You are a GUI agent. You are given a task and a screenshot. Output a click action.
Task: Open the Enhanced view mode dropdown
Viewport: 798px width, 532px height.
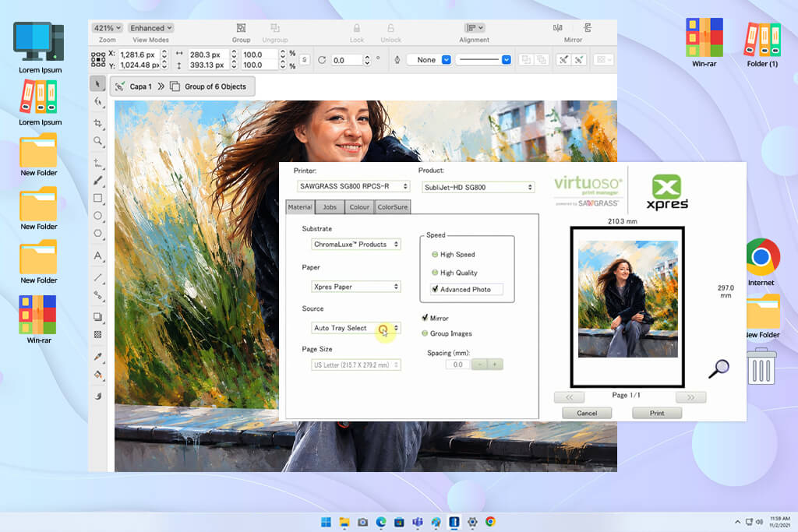[150, 28]
